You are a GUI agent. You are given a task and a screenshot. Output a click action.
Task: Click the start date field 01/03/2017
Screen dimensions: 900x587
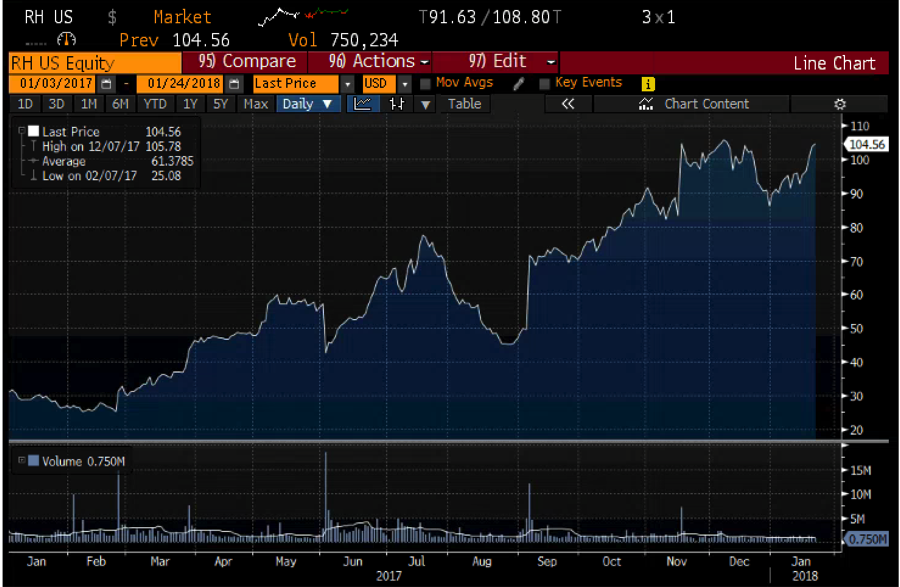(x=53, y=84)
